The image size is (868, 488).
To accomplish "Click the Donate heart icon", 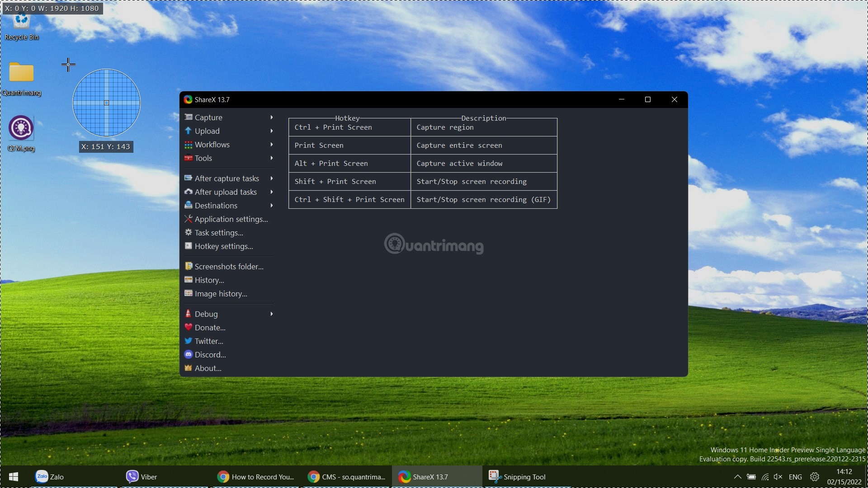I will [x=188, y=327].
